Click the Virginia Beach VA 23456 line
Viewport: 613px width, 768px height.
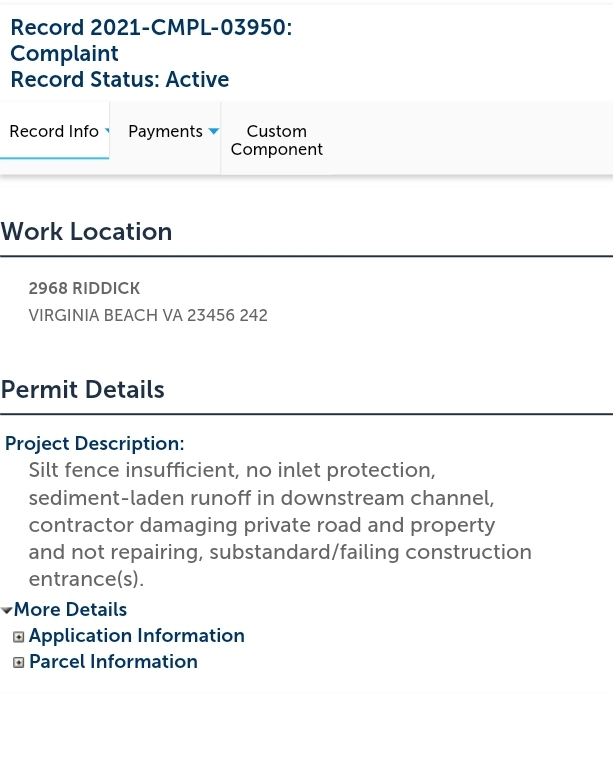click(148, 316)
